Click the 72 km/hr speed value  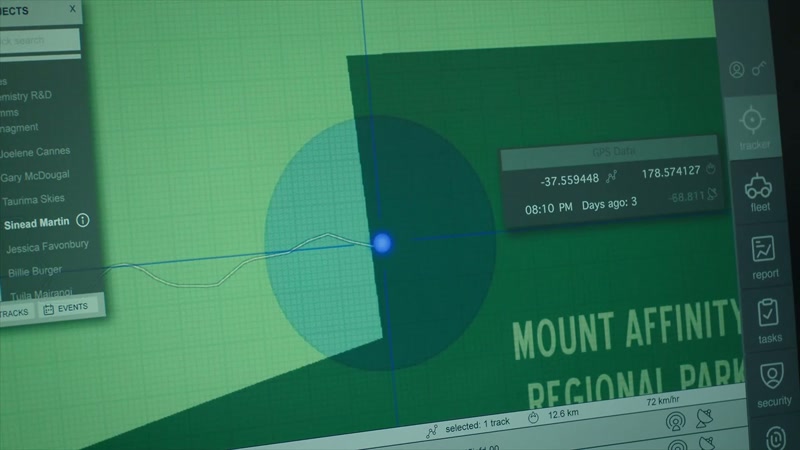(x=663, y=401)
